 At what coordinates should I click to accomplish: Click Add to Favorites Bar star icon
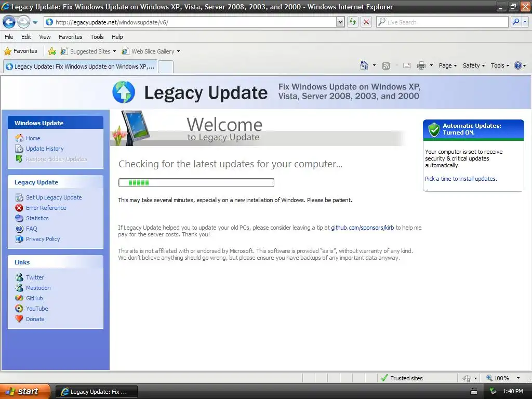(52, 51)
